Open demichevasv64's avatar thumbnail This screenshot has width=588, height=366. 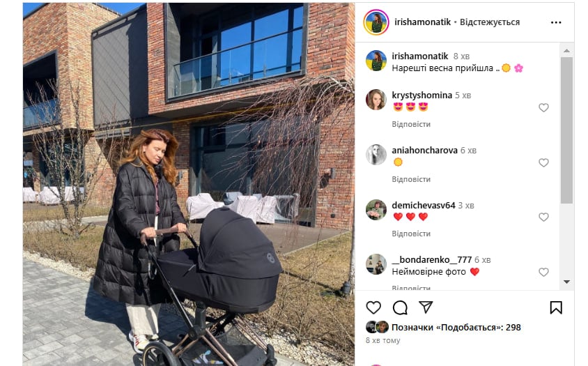(x=376, y=210)
